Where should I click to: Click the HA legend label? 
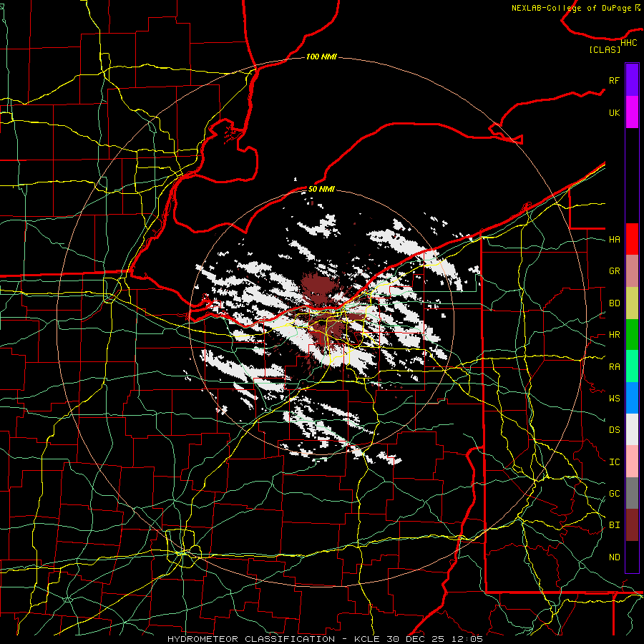614,240
